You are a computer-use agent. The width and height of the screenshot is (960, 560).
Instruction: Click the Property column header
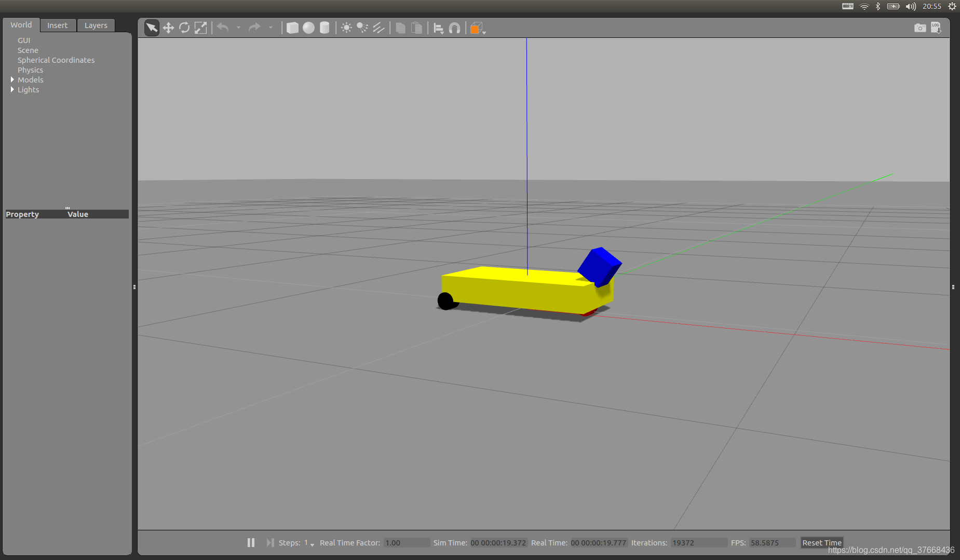point(22,214)
